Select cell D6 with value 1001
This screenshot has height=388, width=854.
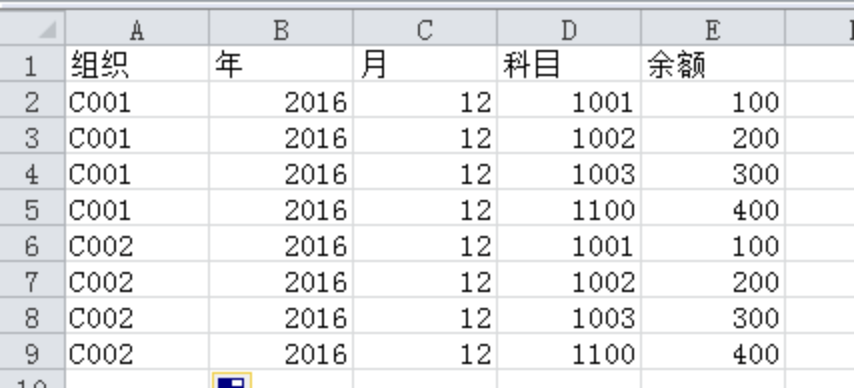[569, 244]
